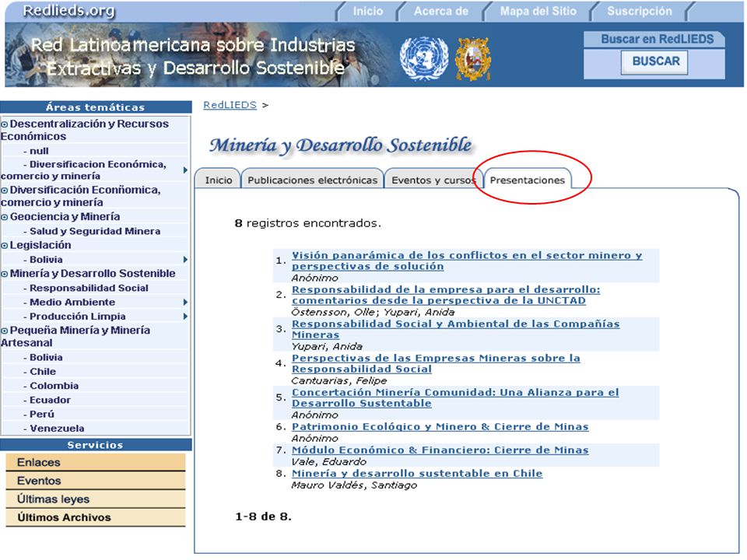Expand the Producción Limpia submenu arrow
This screenshot has width=747, height=560.
(x=185, y=317)
